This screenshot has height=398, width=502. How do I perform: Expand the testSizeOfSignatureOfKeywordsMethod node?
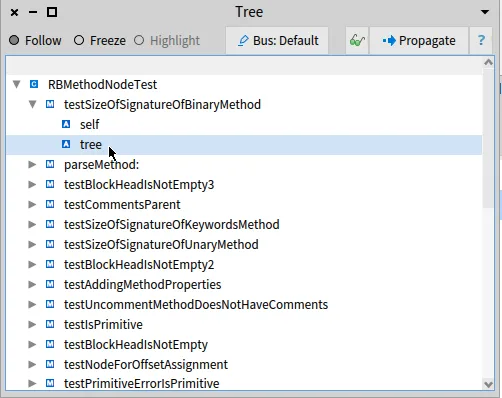[x=32, y=224]
